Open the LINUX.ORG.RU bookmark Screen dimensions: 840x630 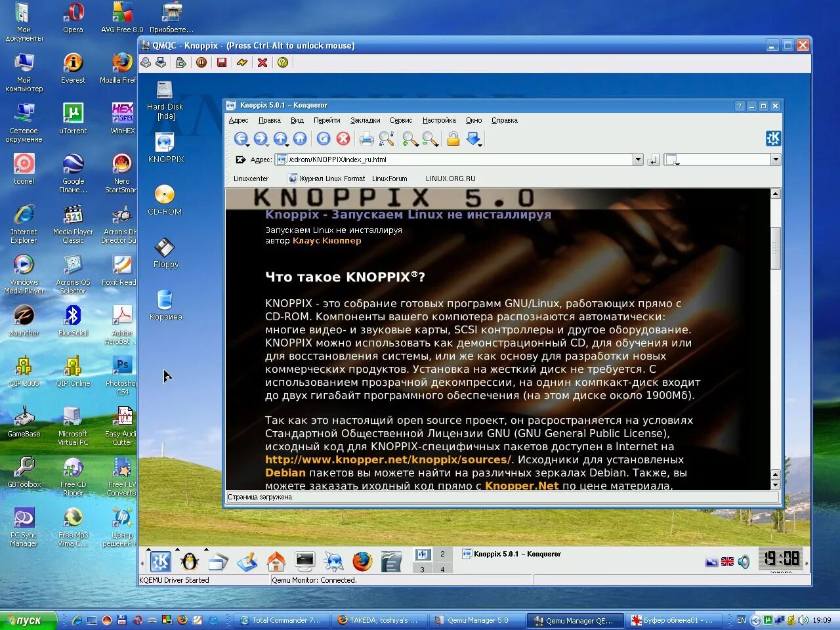[x=450, y=178]
